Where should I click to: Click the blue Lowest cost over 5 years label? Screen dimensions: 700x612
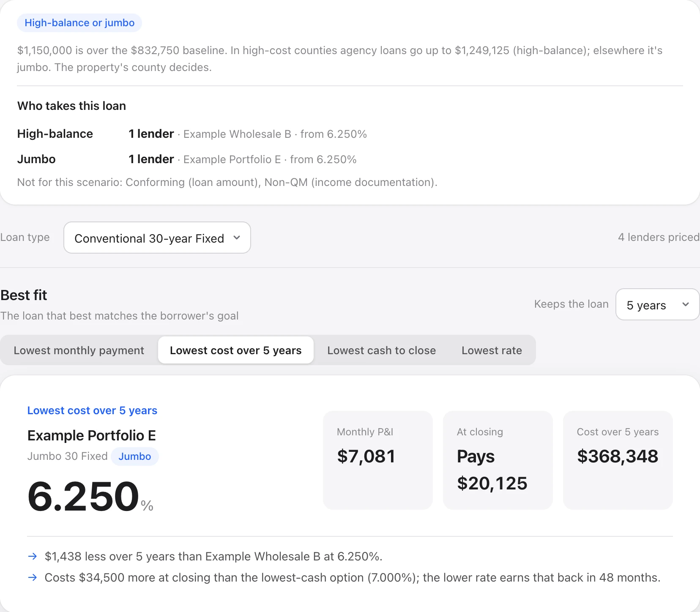pyautogui.click(x=92, y=410)
